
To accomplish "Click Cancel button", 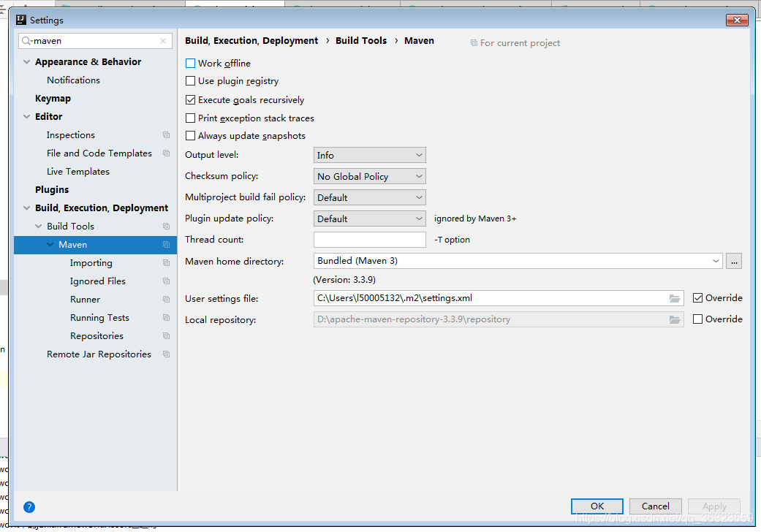I will (655, 506).
